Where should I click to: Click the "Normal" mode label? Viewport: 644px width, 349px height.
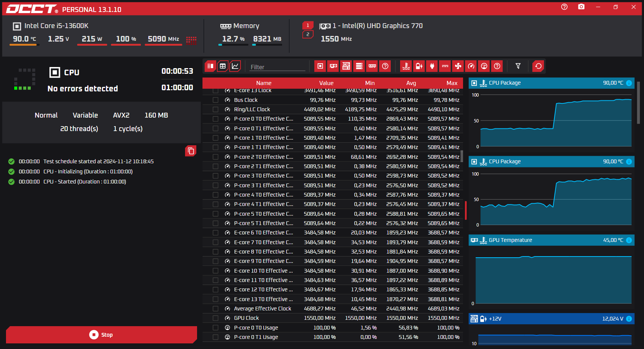(x=46, y=115)
